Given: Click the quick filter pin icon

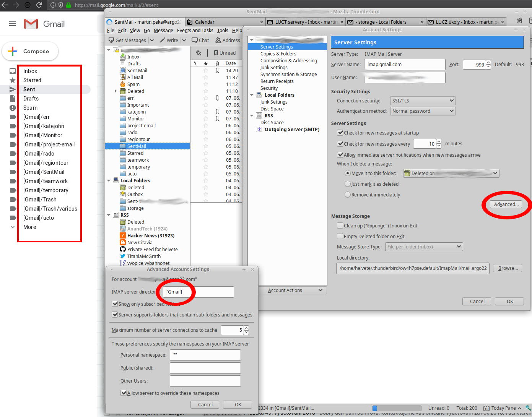Looking at the screenshot, I should coord(198,53).
